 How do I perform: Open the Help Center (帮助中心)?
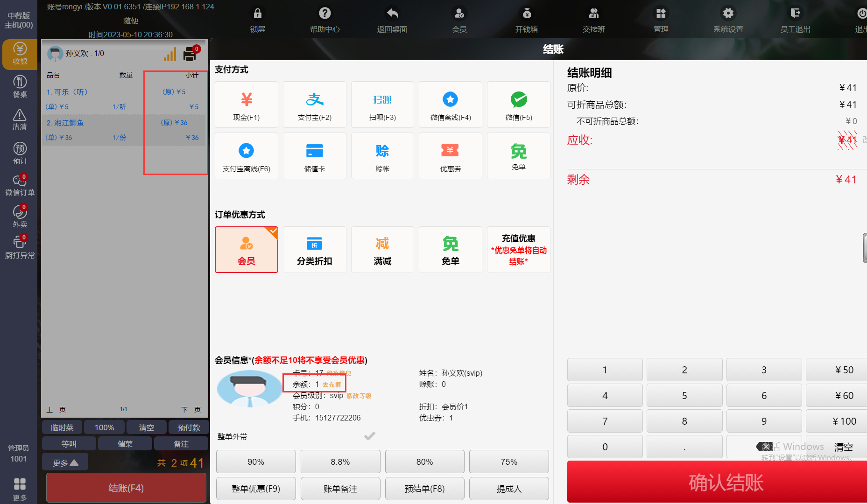coord(324,19)
